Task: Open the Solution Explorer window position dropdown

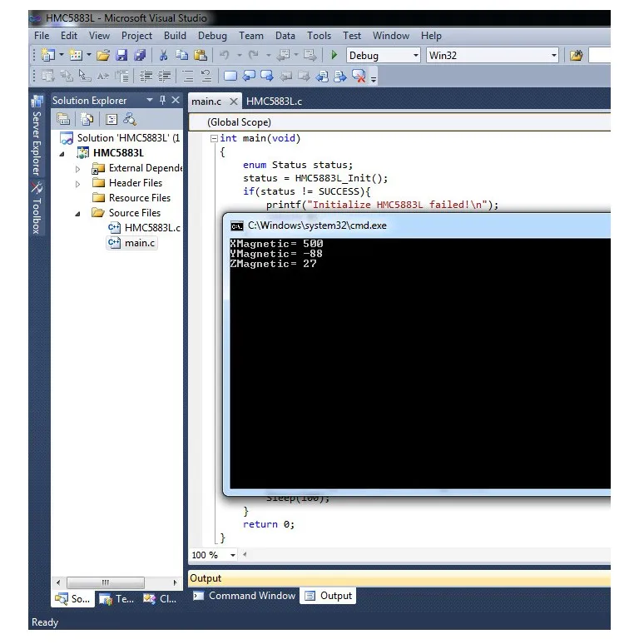Action: [150, 100]
